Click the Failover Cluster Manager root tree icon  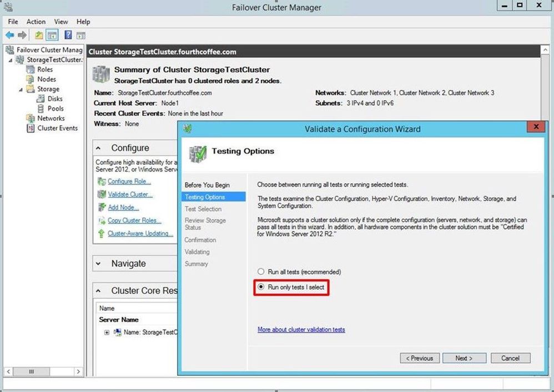pos(10,50)
